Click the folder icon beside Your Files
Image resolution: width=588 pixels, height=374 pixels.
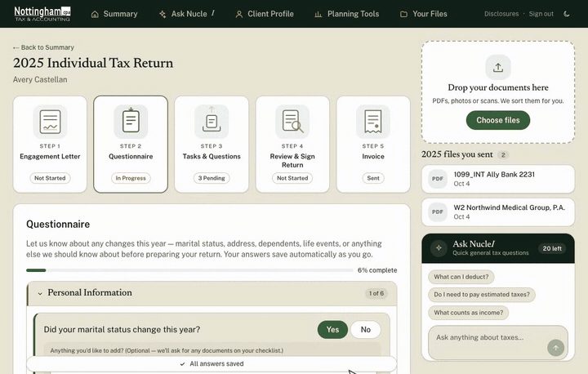click(403, 14)
